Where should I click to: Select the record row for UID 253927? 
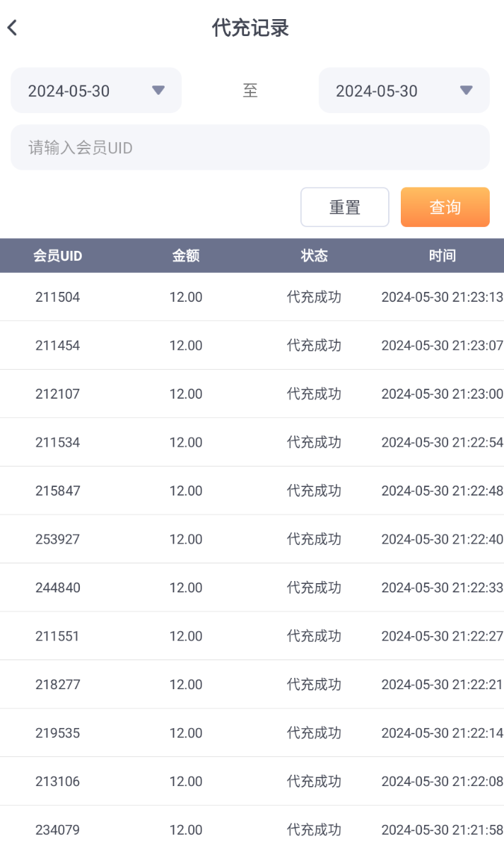(x=252, y=539)
